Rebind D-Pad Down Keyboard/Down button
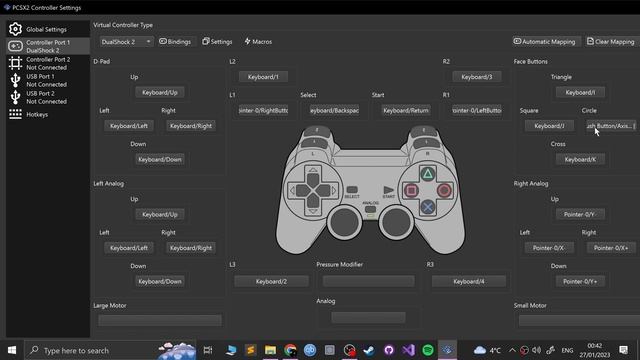 pyautogui.click(x=160, y=160)
